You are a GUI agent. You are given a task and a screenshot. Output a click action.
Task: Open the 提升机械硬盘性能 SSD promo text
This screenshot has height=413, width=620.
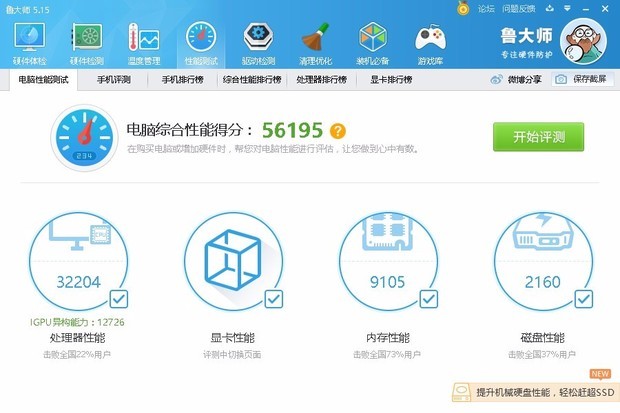[546, 392]
